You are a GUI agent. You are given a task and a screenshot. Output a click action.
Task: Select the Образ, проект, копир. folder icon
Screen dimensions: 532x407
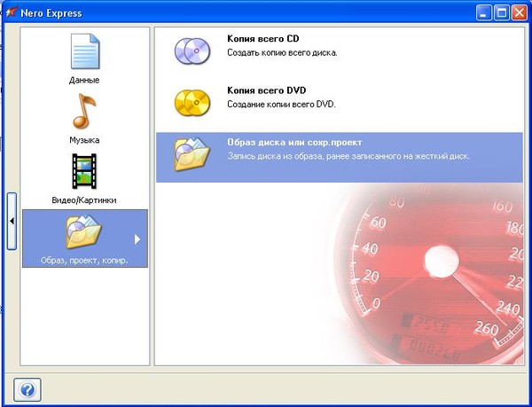click(x=84, y=231)
